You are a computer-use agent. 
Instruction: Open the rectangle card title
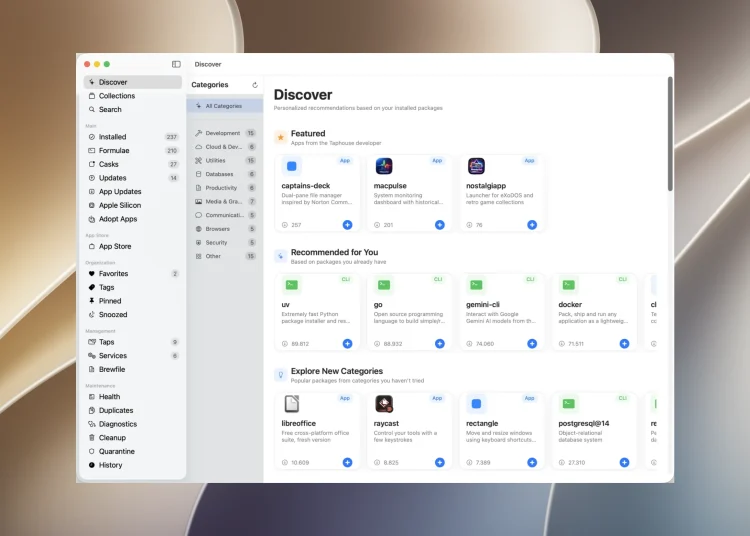[x=482, y=424]
